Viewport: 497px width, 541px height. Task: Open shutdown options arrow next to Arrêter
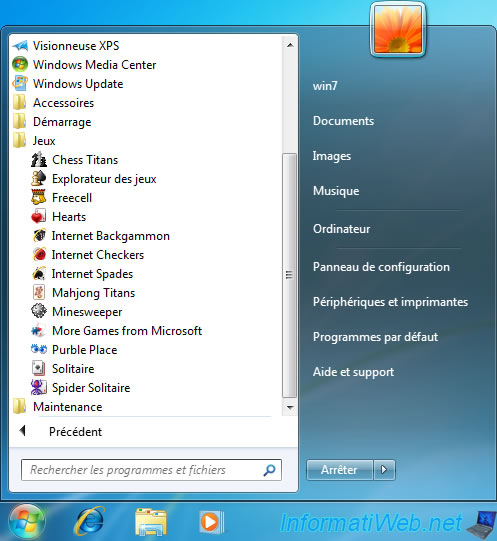[384, 470]
